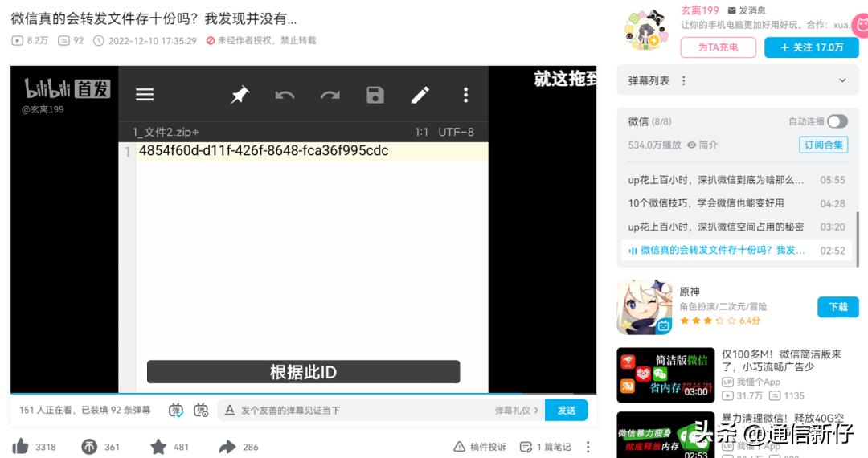Click the eye icon beside 简介
This screenshot has width=868, height=458.
click(x=691, y=145)
